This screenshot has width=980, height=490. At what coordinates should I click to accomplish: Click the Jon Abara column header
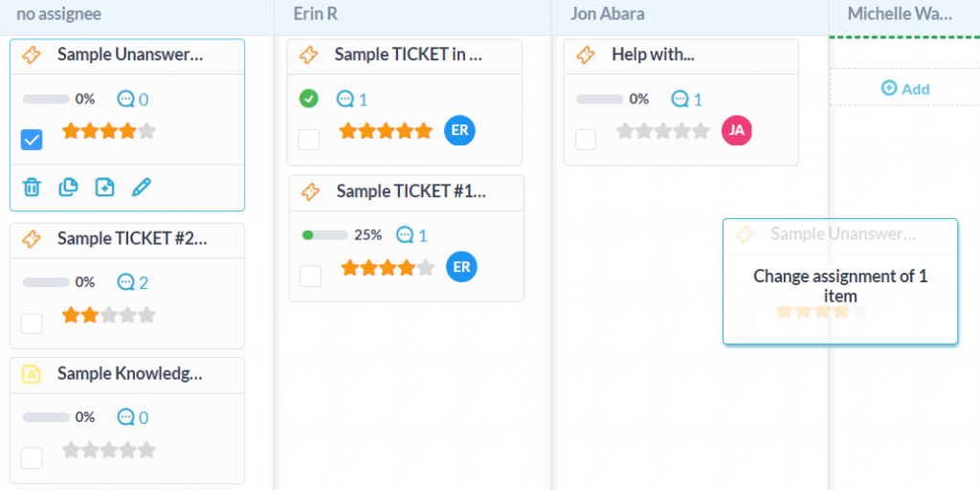click(607, 13)
